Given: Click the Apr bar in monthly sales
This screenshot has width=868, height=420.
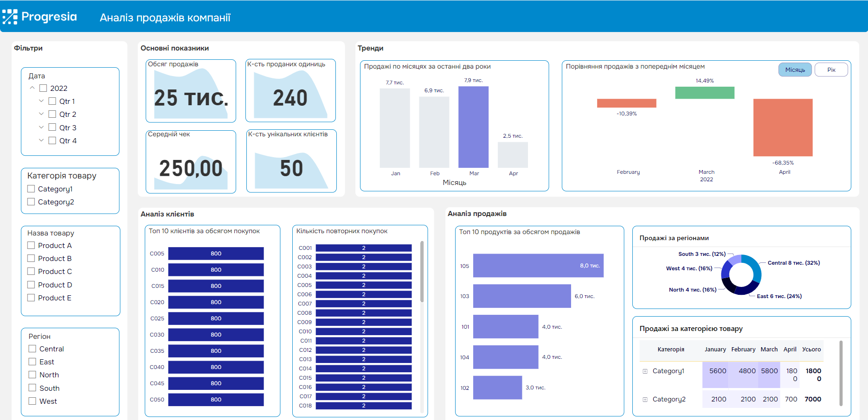Looking at the screenshot, I should [513, 155].
